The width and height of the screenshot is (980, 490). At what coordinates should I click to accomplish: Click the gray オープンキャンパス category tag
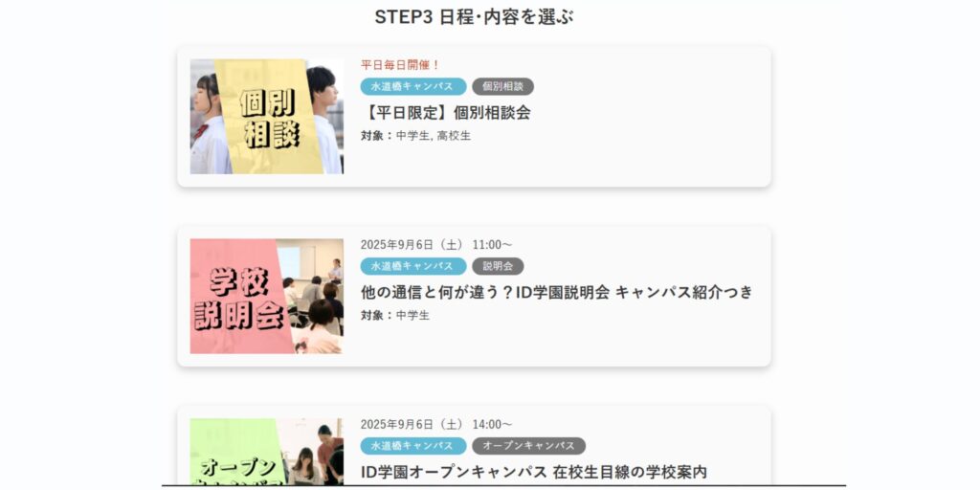(x=528, y=446)
